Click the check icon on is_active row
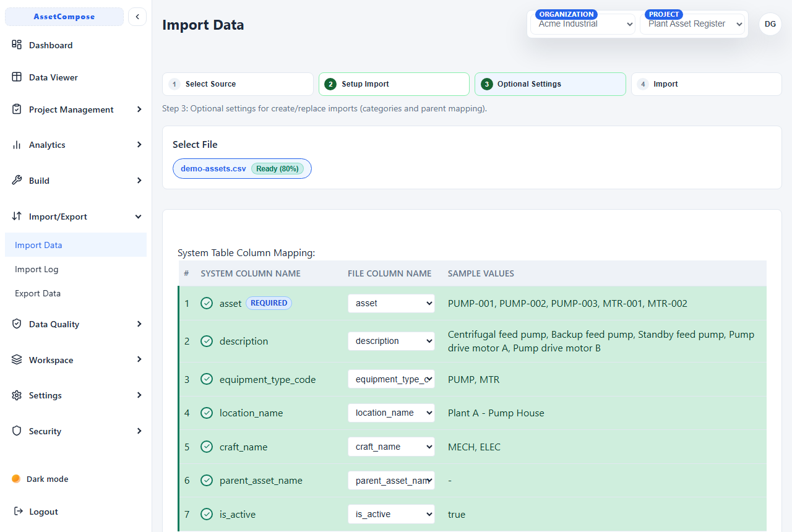 207,514
